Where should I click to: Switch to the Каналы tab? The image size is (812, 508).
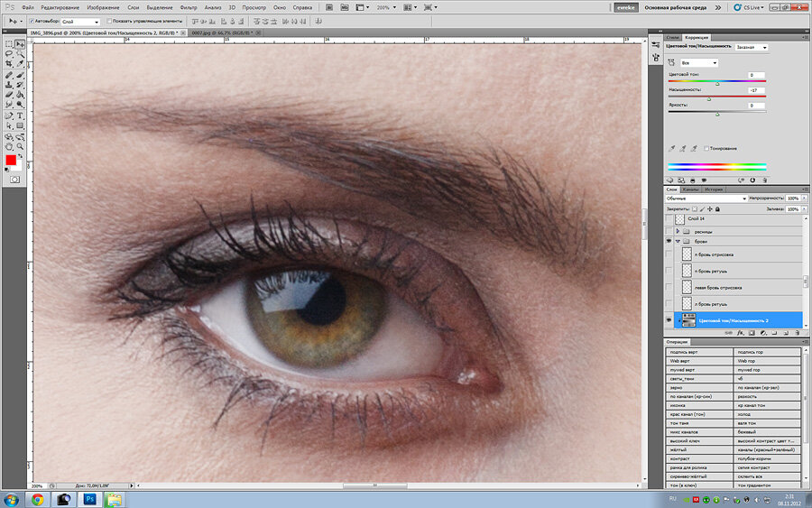pos(692,189)
